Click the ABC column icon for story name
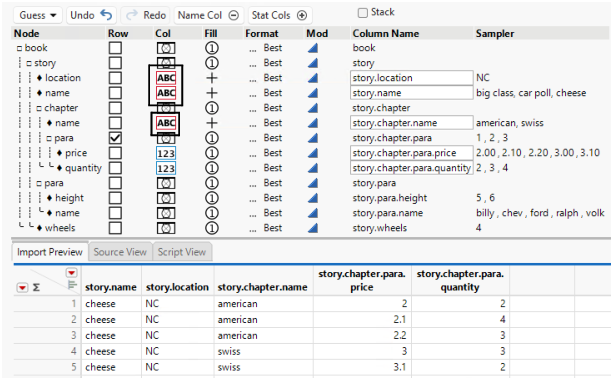 pos(166,93)
